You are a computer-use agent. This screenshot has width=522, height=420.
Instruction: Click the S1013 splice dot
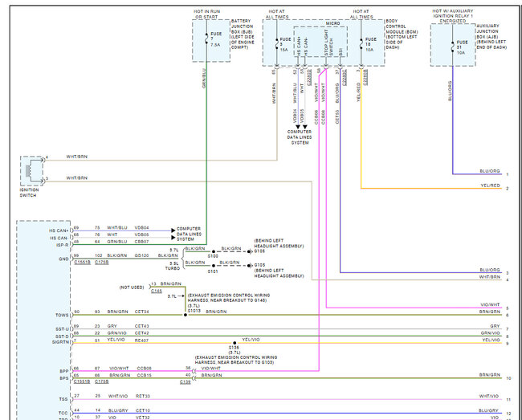186,315
